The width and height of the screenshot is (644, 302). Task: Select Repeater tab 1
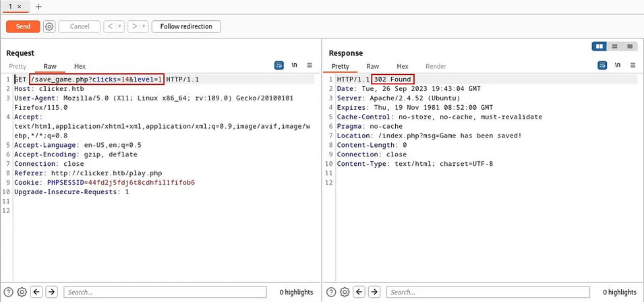[11, 7]
